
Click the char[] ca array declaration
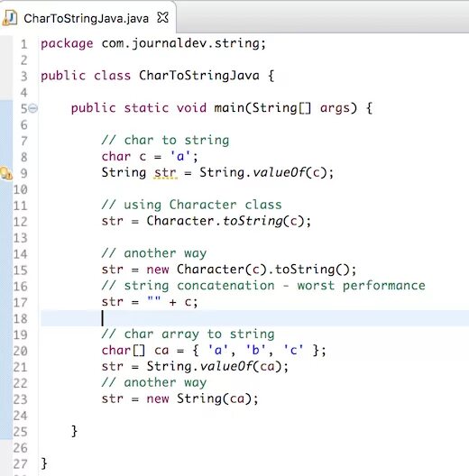[214, 351]
